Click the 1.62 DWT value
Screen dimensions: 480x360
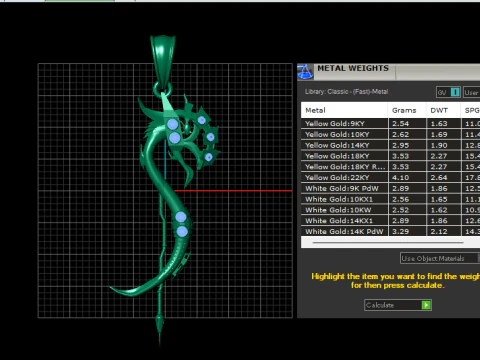point(439,210)
